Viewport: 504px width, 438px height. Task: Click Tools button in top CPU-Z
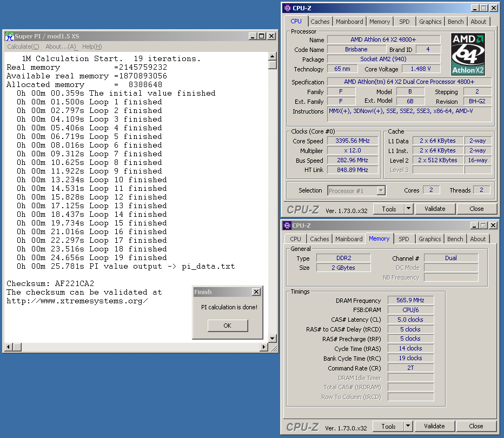[389, 209]
